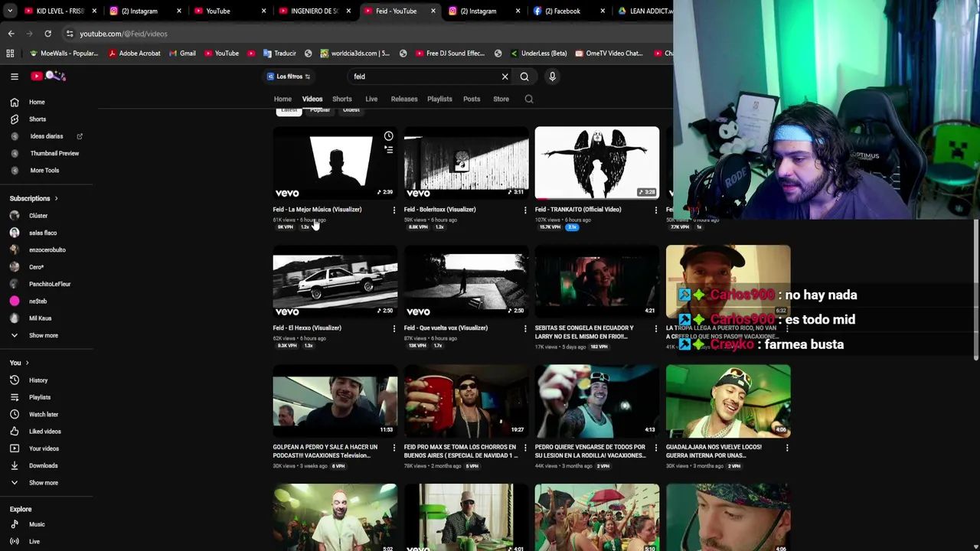Select the Oldest sort chip

pyautogui.click(x=351, y=110)
